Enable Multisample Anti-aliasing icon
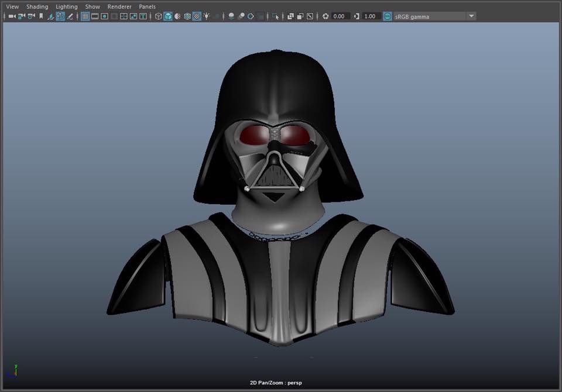 [x=251, y=16]
